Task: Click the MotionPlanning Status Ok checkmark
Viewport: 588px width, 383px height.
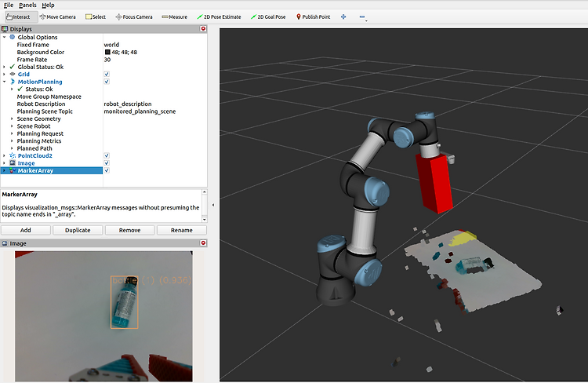Action: pos(20,89)
